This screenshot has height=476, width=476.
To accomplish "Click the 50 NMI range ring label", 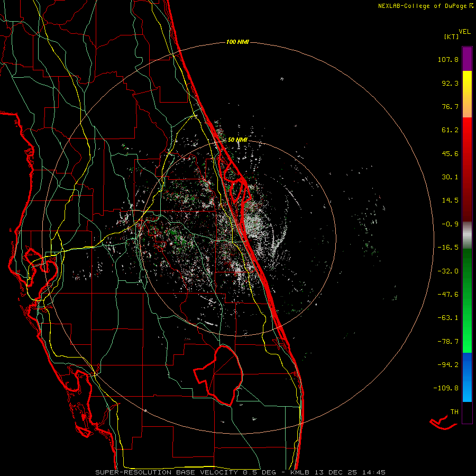I will pyautogui.click(x=237, y=140).
